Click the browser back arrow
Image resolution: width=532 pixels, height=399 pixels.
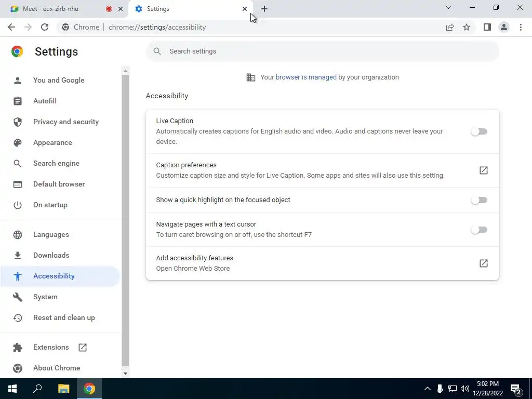click(11, 27)
